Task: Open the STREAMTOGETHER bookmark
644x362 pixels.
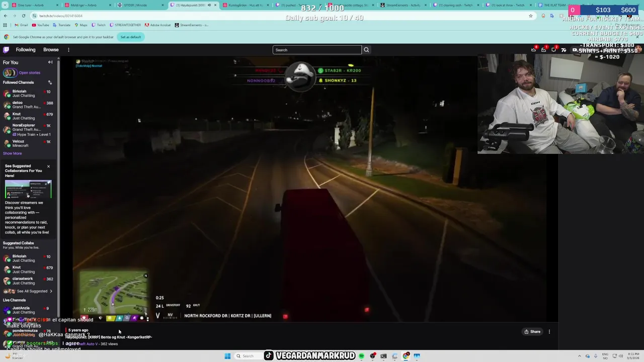Action: point(126,25)
